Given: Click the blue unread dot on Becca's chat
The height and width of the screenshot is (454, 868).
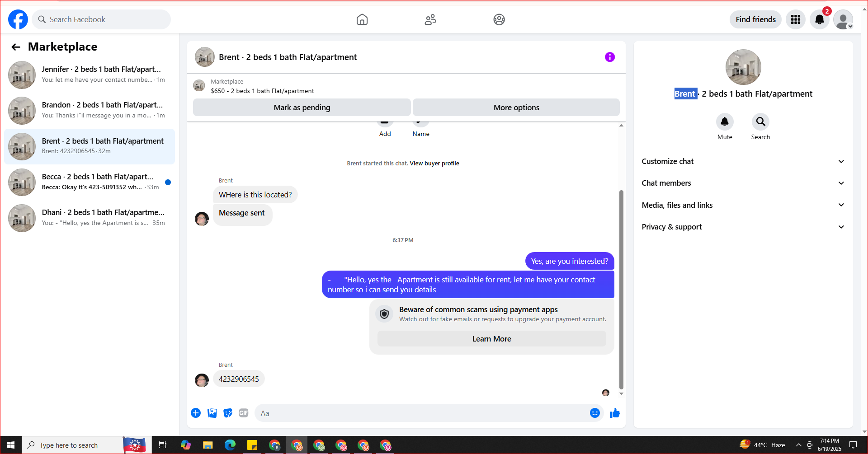Looking at the screenshot, I should (x=168, y=183).
